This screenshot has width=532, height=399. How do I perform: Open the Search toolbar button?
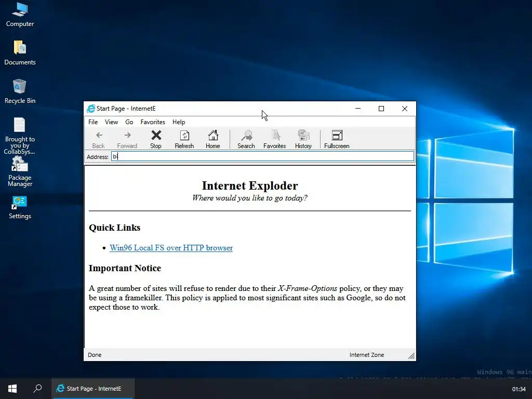[246, 139]
